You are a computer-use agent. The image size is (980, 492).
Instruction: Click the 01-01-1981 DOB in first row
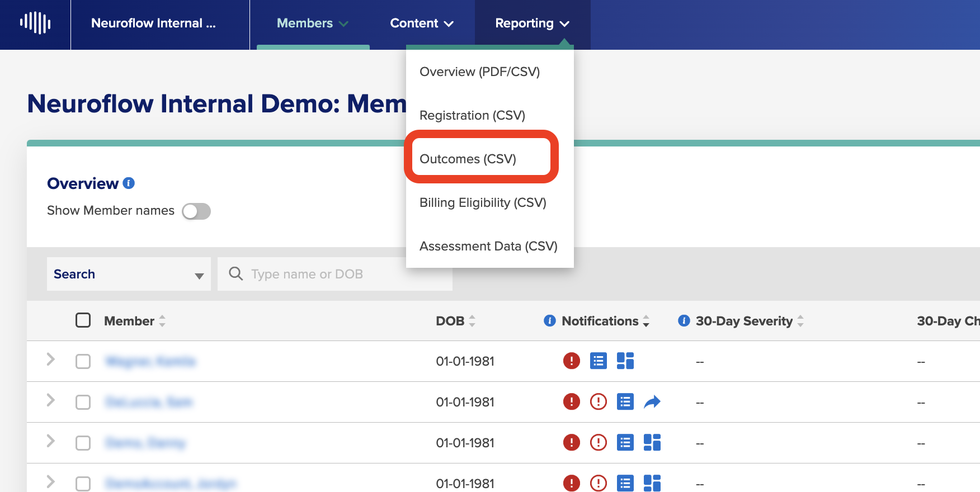click(x=465, y=361)
